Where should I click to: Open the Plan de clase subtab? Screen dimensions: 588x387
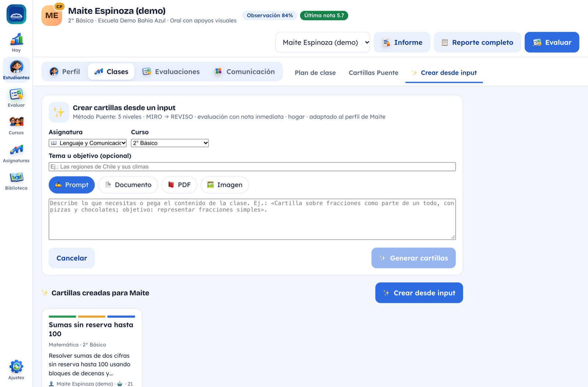(315, 73)
